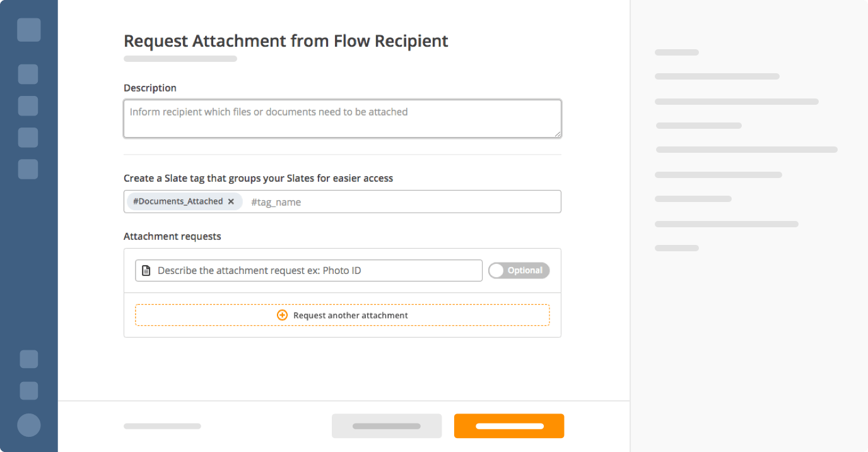The height and width of the screenshot is (452, 868).
Task: Click the Describe the attachment request field
Action: tap(315, 271)
